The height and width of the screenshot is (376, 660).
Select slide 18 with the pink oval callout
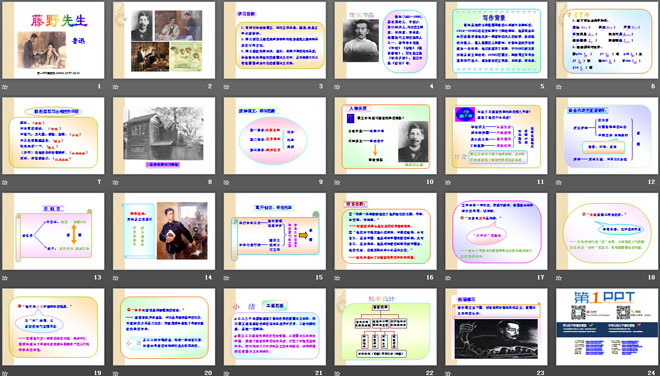pos(607,231)
